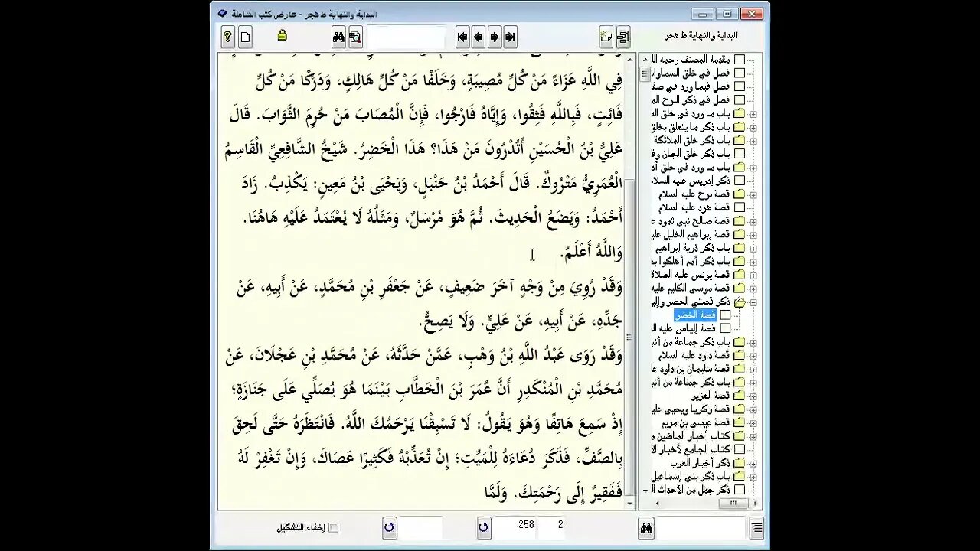Select tree item باب ذكر أمم أهلكوا

[x=691, y=261]
